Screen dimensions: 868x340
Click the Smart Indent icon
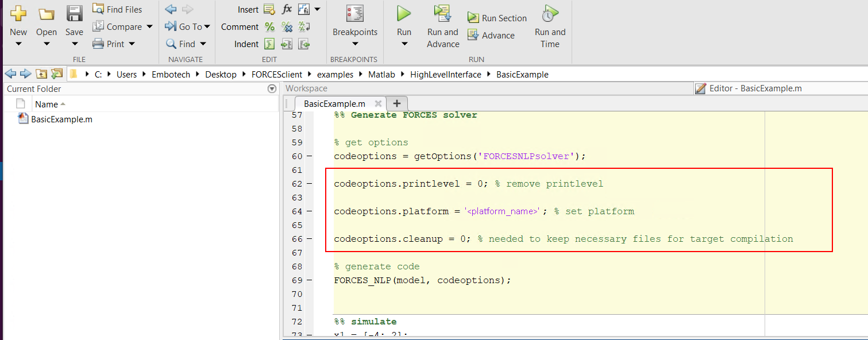(x=269, y=44)
